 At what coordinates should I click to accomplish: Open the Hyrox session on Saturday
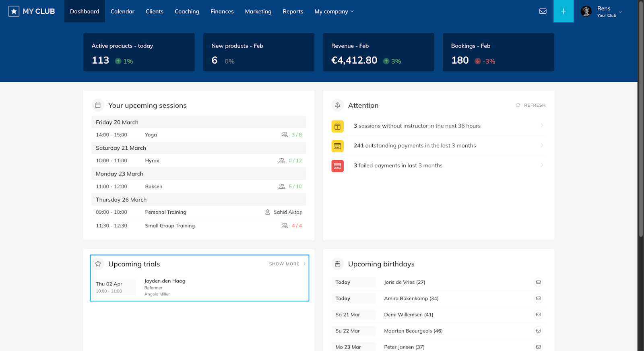(152, 161)
